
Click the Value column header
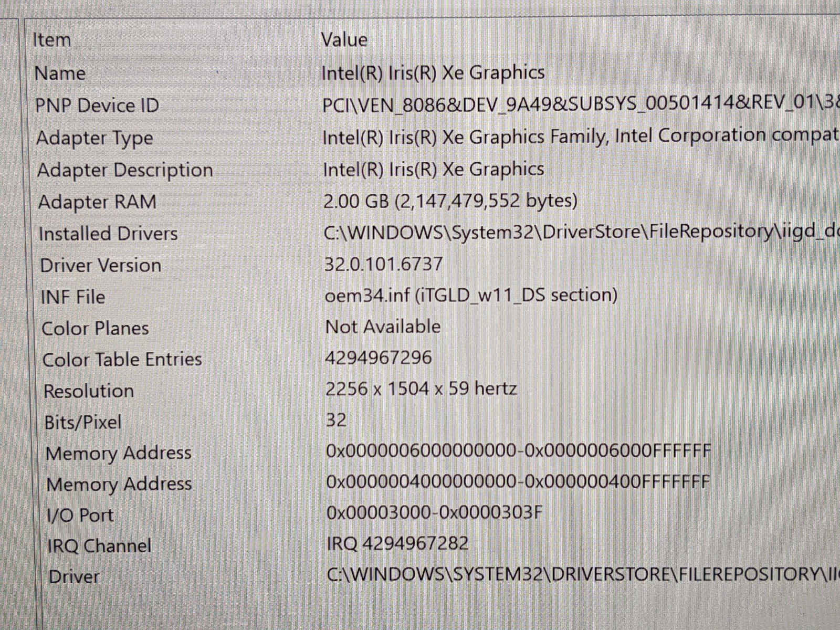pyautogui.click(x=344, y=40)
